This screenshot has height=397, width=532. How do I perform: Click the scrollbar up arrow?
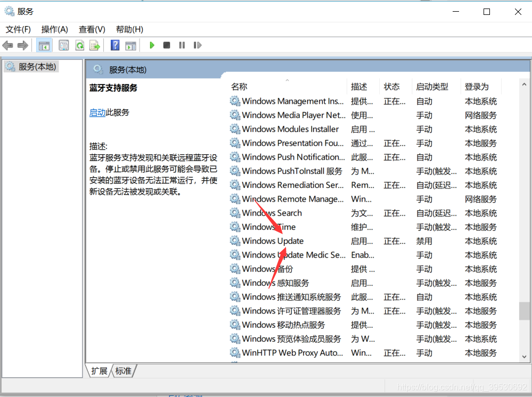pos(524,85)
